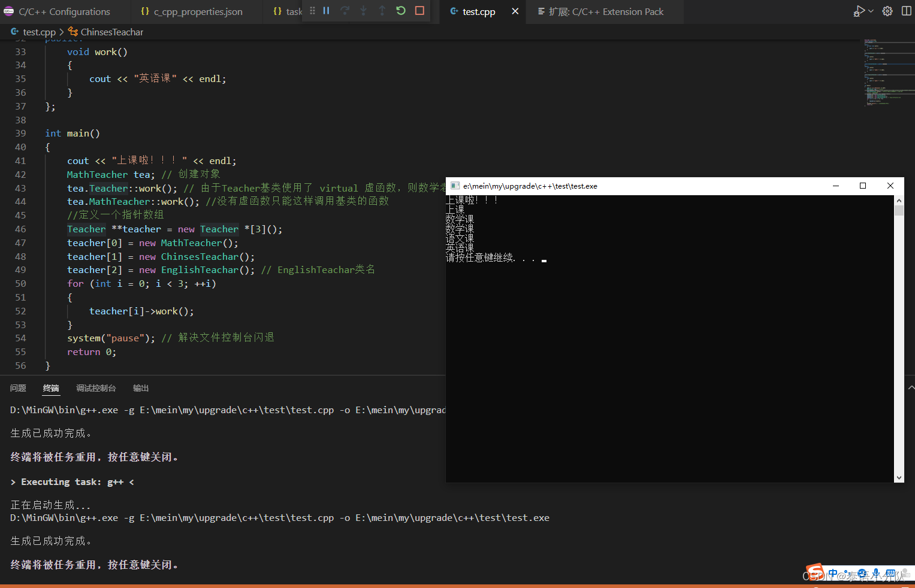Click the test.exe console title bar icon
The image size is (915, 588).
click(455, 186)
